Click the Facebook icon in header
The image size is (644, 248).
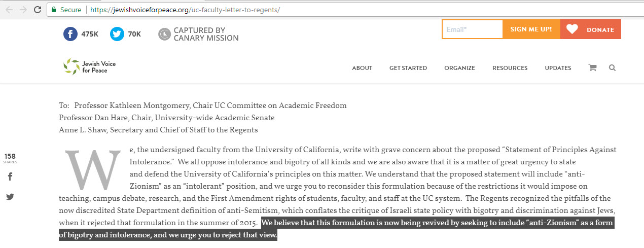70,34
